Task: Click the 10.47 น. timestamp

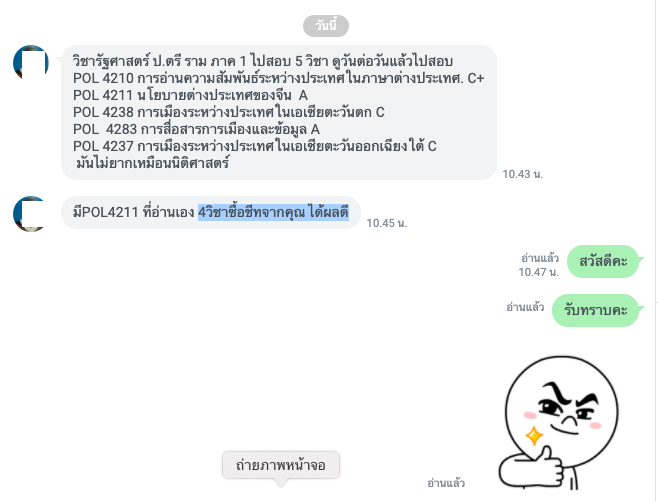Action: [x=539, y=272]
